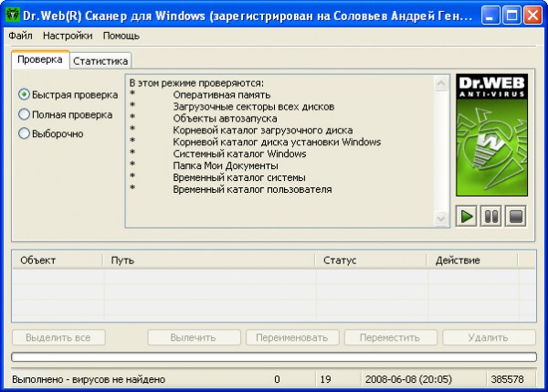Click the Вылечить button
548x392 pixels.
(x=194, y=337)
